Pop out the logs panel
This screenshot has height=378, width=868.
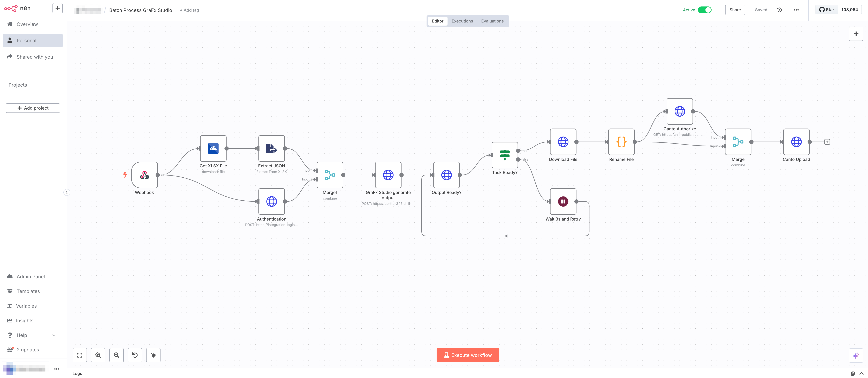[852, 373]
